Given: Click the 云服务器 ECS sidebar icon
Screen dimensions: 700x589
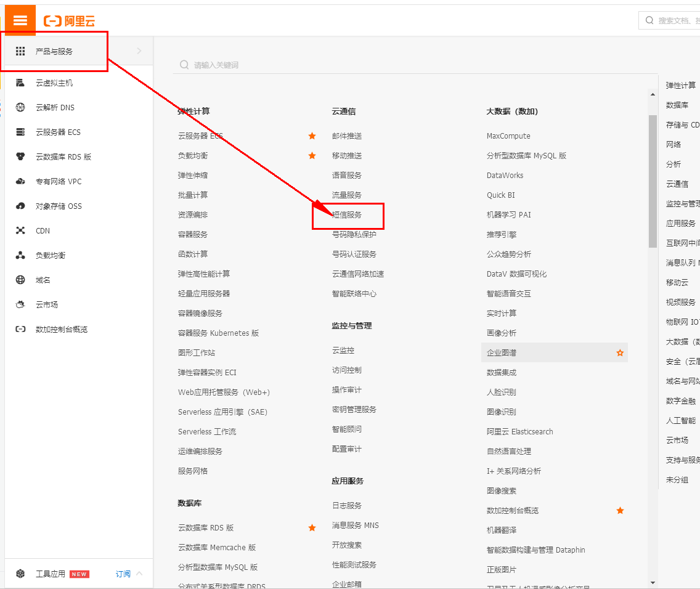Looking at the screenshot, I should click(x=20, y=132).
